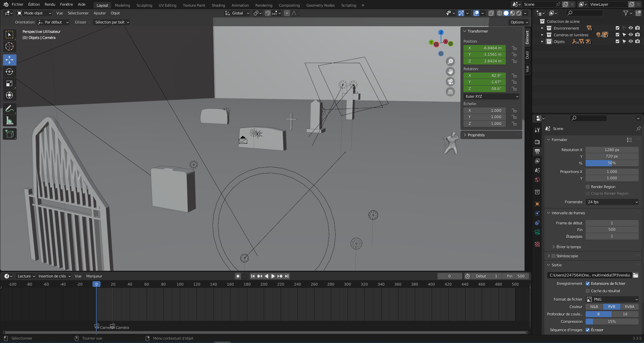This screenshot has width=644, height=343.
Task: Switch viewport to wireframe shading mode
Action: [x=500, y=13]
